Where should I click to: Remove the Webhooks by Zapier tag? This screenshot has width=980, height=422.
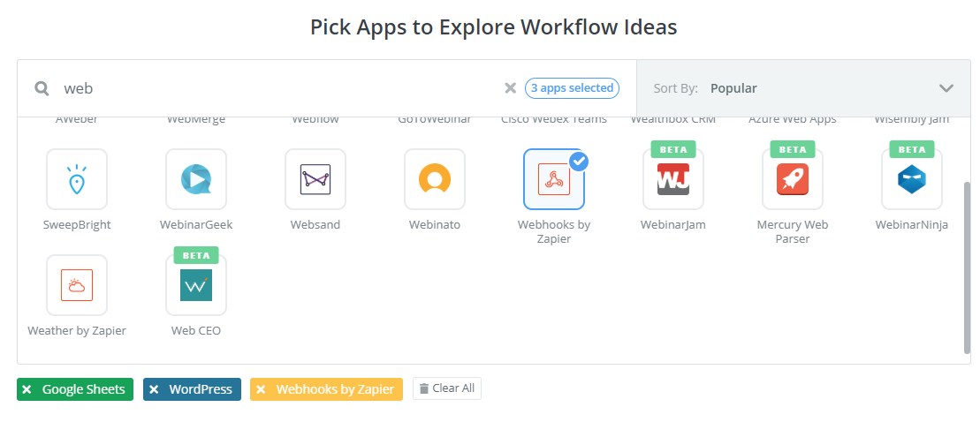[261, 389]
